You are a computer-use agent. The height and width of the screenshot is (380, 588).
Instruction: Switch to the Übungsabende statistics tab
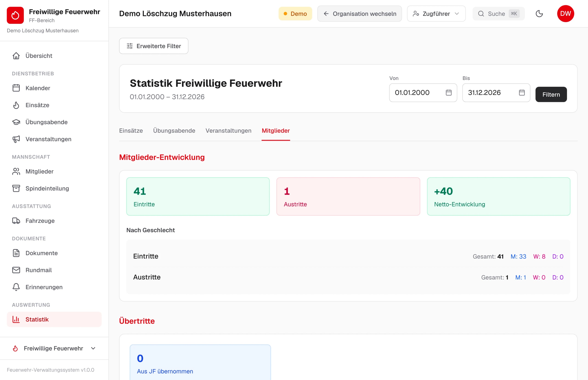(x=174, y=131)
